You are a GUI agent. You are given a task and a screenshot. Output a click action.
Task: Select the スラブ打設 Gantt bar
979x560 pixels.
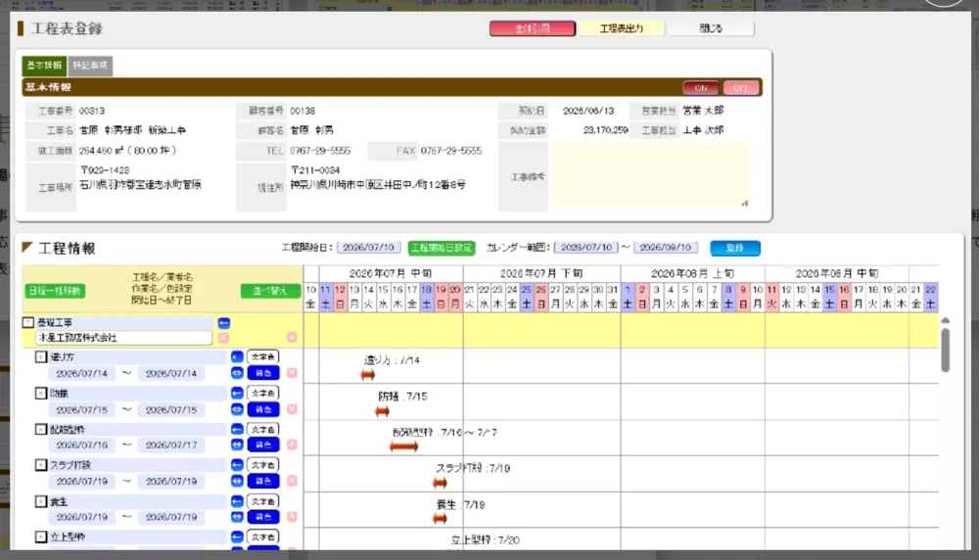(x=440, y=483)
